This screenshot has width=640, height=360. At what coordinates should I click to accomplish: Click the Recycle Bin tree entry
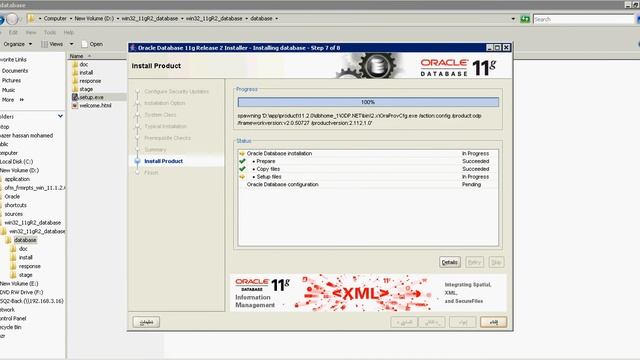pyautogui.click(x=11, y=327)
